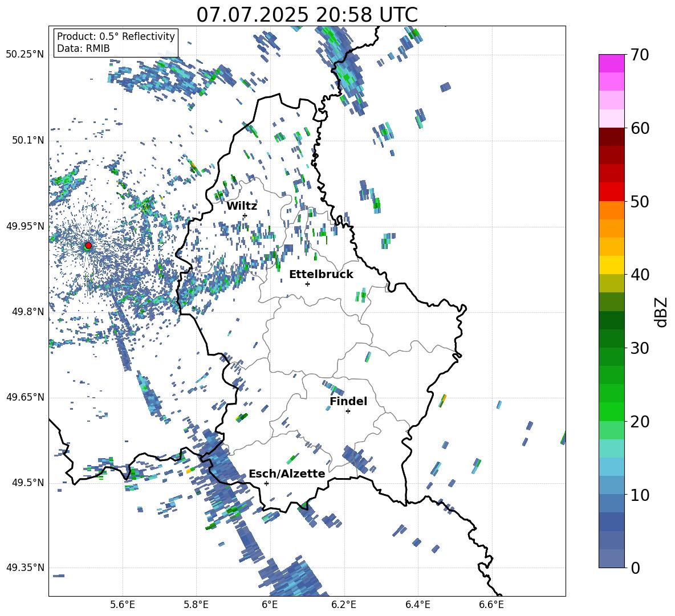Click the 60 colorbar tick label

coord(640,128)
